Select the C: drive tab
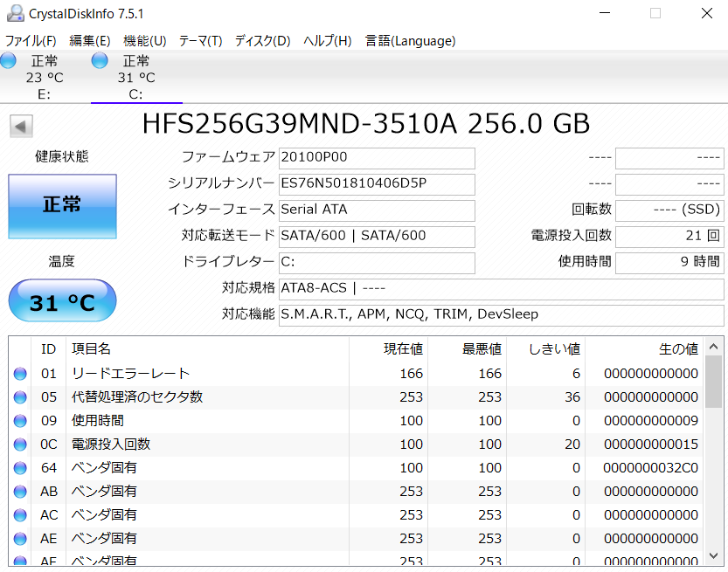Viewport: 728px width, 572px height. coord(135,78)
